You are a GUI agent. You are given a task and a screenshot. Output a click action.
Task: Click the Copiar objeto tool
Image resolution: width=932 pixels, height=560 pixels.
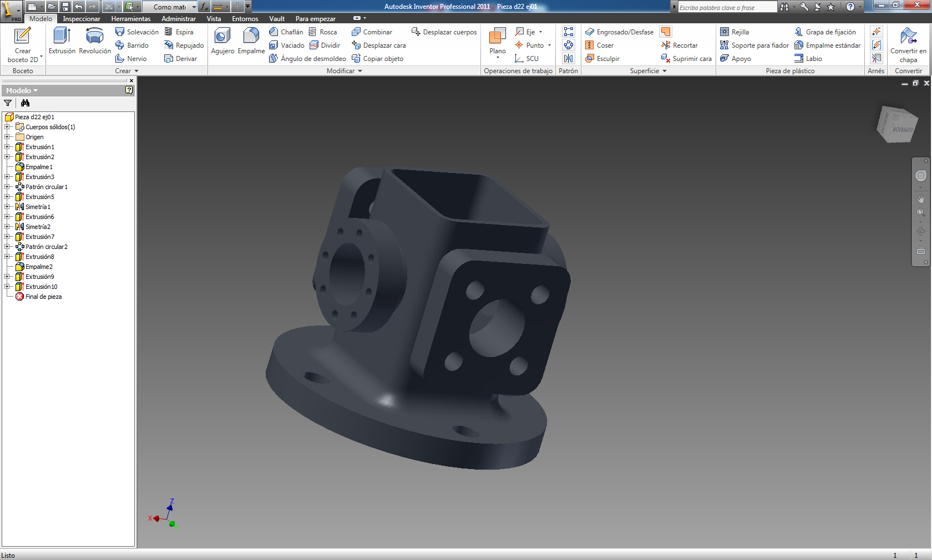[377, 59]
